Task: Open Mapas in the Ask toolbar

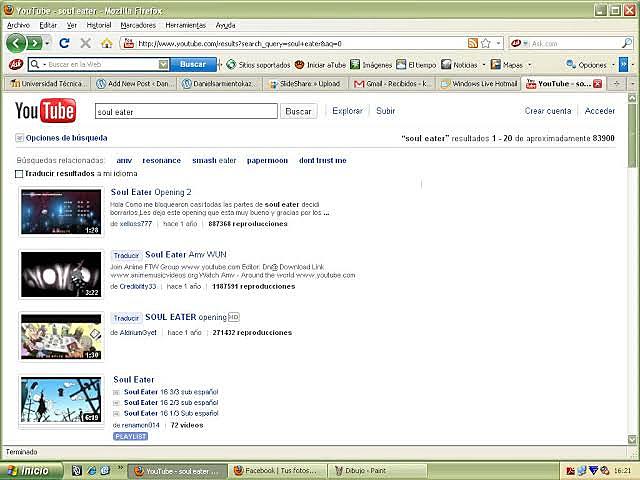Action: point(507,64)
